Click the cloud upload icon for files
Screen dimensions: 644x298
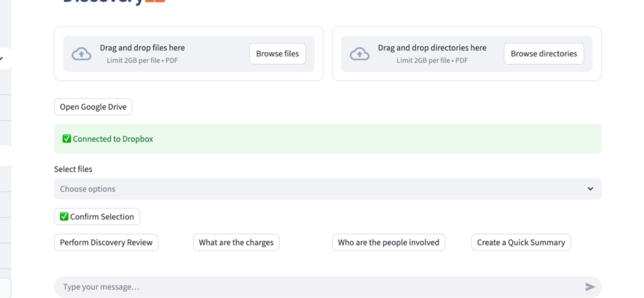pyautogui.click(x=81, y=54)
